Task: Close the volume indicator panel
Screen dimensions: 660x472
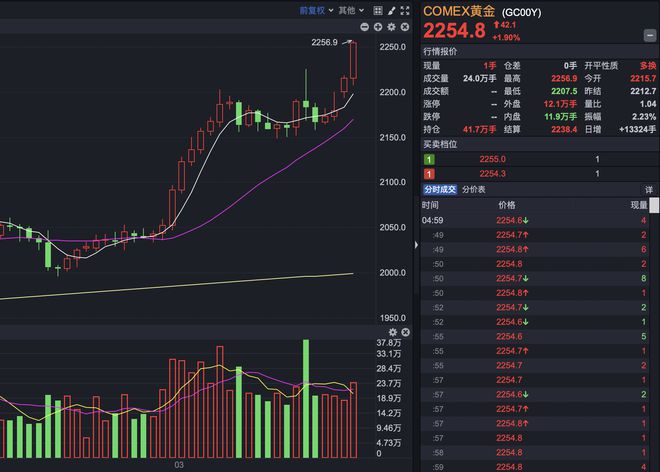Action: click(405, 332)
